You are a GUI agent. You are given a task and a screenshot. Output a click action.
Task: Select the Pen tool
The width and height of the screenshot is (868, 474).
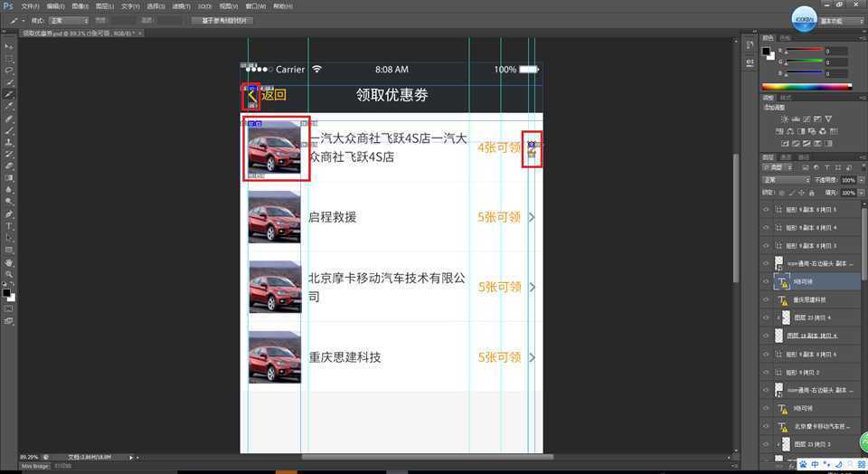[9, 213]
